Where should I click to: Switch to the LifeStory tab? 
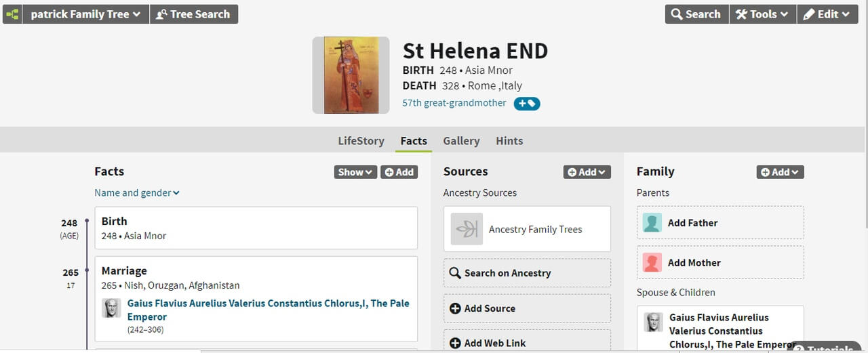point(361,141)
